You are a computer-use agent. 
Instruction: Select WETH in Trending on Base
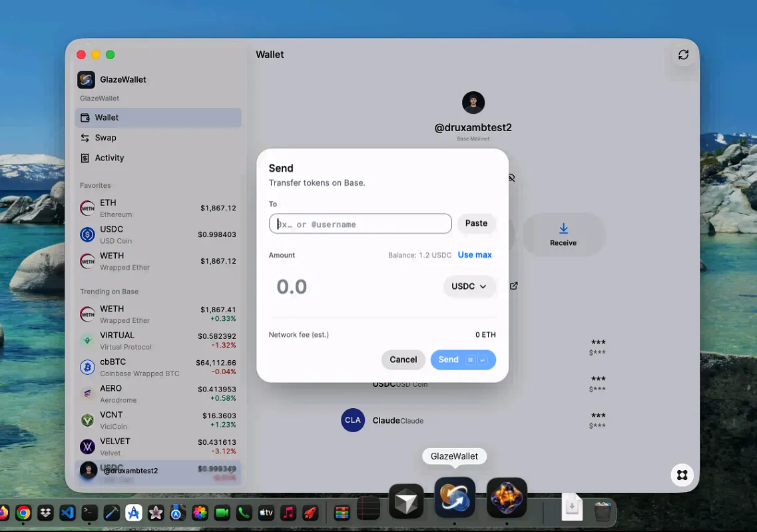(x=158, y=314)
